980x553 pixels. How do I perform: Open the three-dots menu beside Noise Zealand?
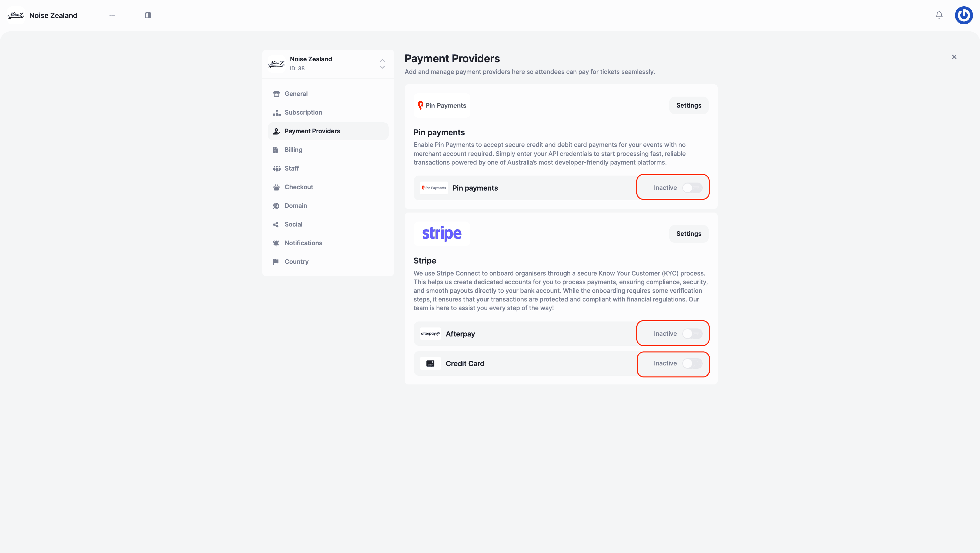tap(112, 15)
